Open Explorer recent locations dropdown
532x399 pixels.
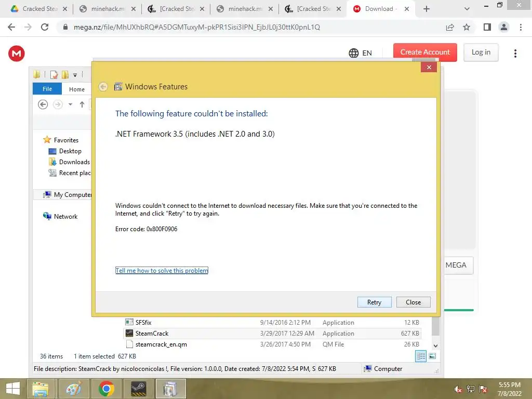pyautogui.click(x=70, y=104)
